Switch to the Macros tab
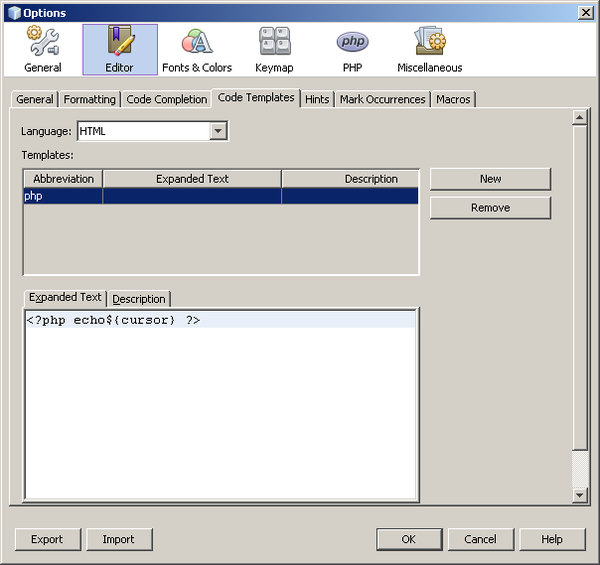 (453, 99)
